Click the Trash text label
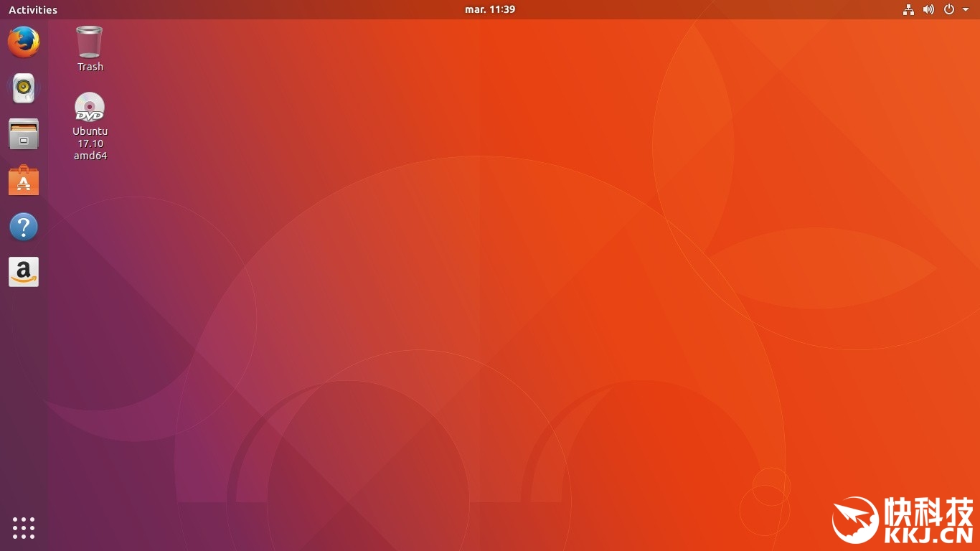Image resolution: width=980 pixels, height=551 pixels. (90, 67)
